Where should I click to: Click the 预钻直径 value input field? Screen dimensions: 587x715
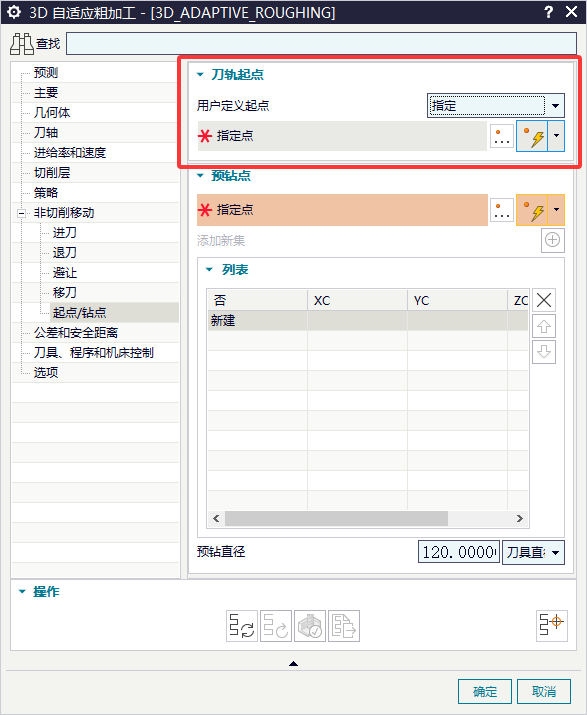(459, 552)
